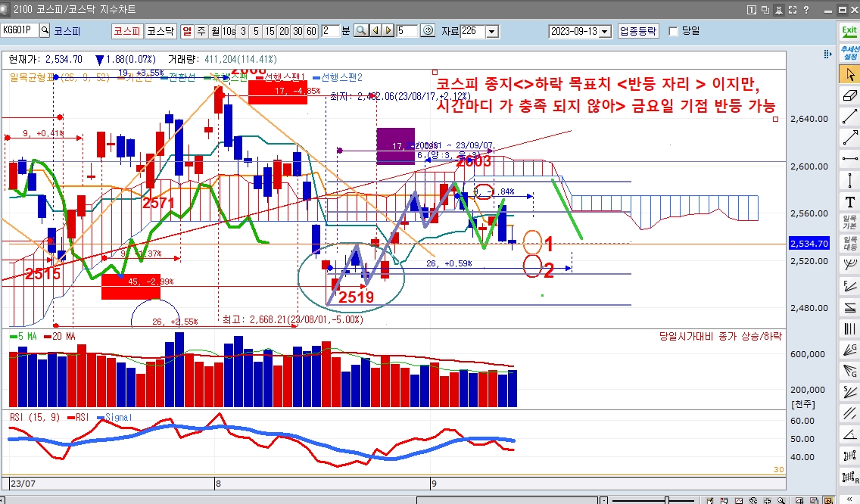Click the minute value input showing 2
The width and height of the screenshot is (860, 504).
pyautogui.click(x=331, y=31)
